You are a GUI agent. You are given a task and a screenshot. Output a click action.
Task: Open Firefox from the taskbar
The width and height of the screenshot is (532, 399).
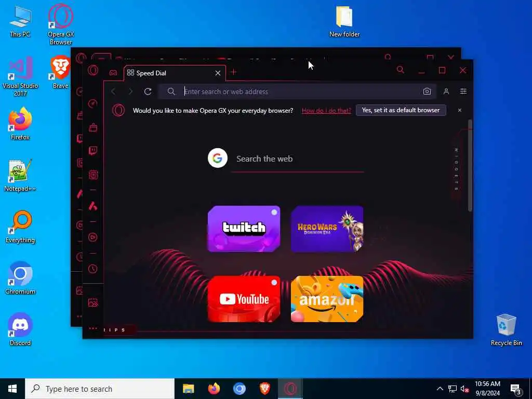214,389
